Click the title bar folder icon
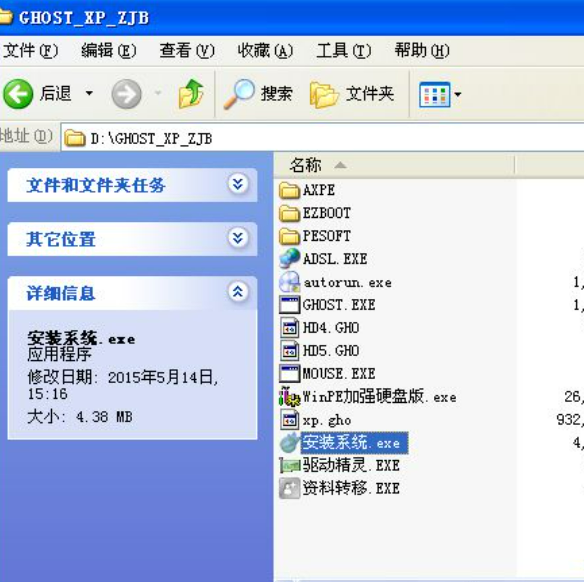 coord(6,17)
